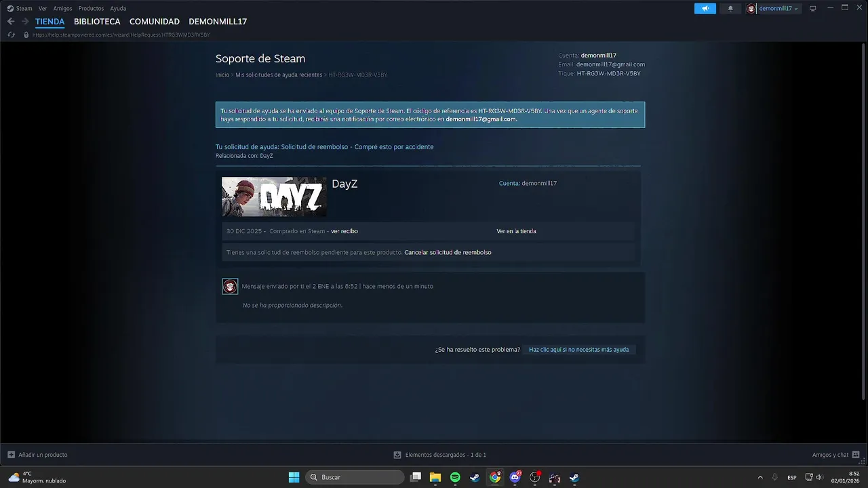Reload the page with refresh icon
The height and width of the screenshot is (488, 868).
pyautogui.click(x=11, y=35)
